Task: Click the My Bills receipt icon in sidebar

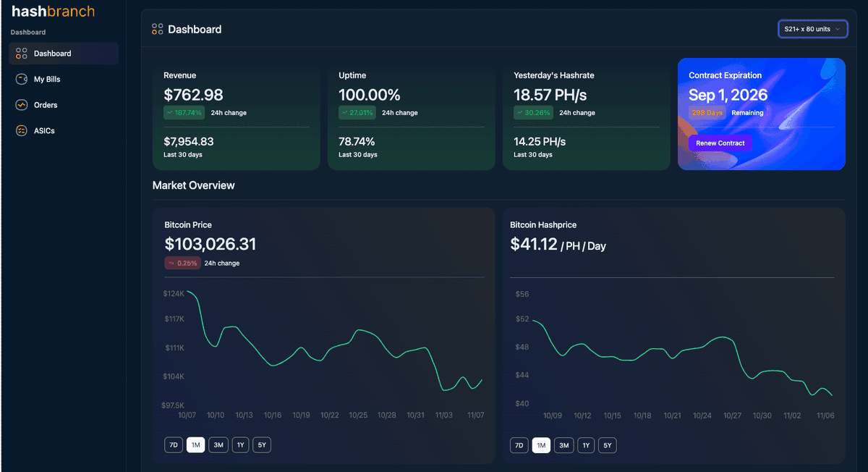Action: pyautogui.click(x=20, y=79)
